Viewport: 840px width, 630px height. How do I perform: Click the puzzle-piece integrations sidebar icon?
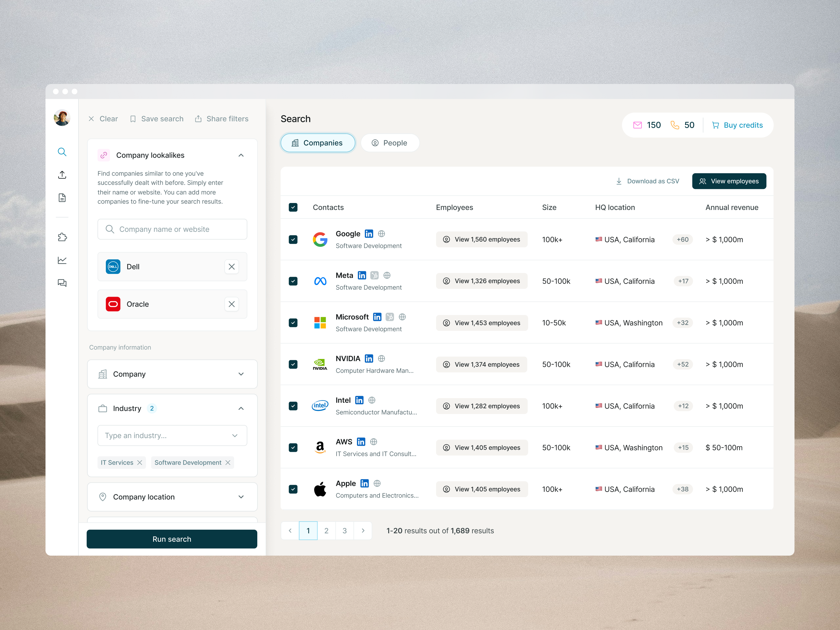pyautogui.click(x=62, y=237)
